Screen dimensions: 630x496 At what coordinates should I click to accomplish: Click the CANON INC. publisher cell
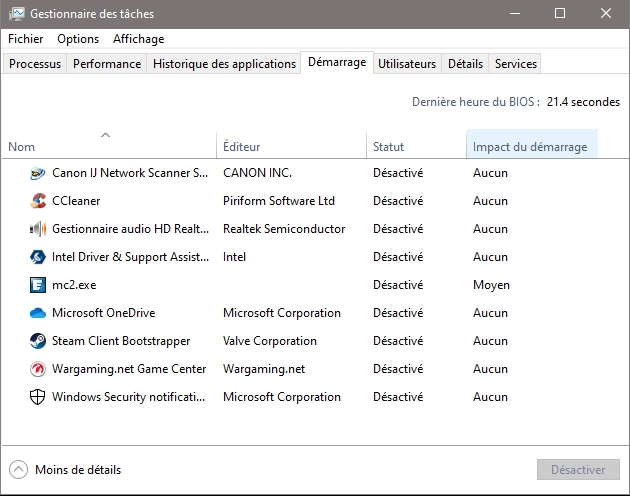pos(258,173)
